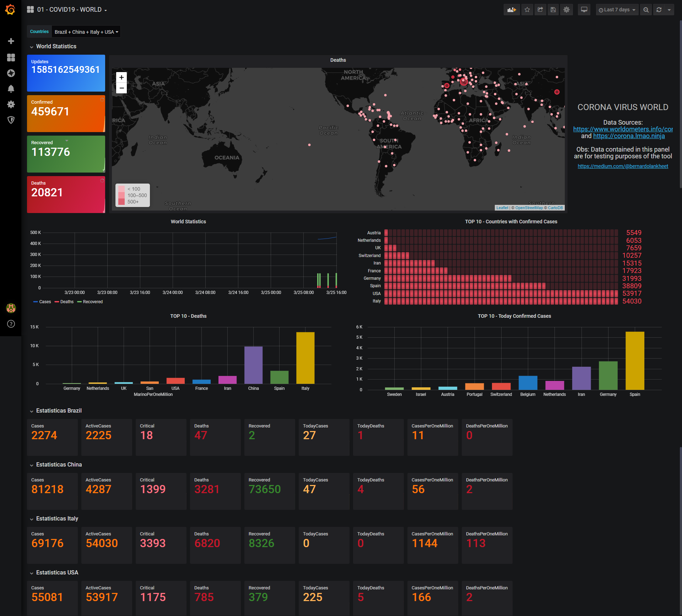Screen dimensions: 682x616
Task: Toggle Deaths series in graph legend
Action: coord(66,302)
